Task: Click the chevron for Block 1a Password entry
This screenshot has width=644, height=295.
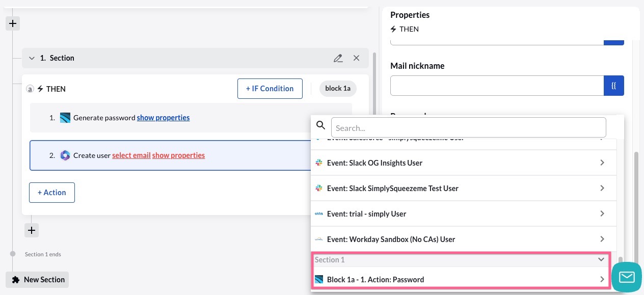Action: pos(602,279)
